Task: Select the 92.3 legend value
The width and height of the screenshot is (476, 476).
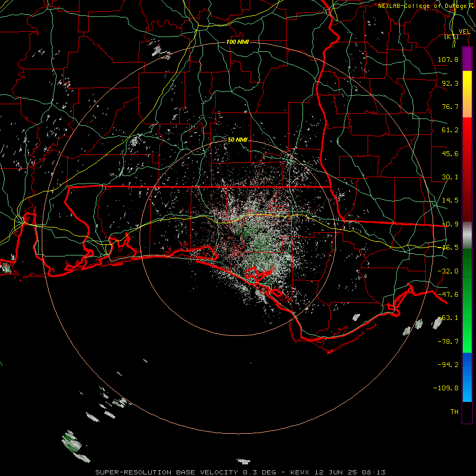Action: (450, 83)
